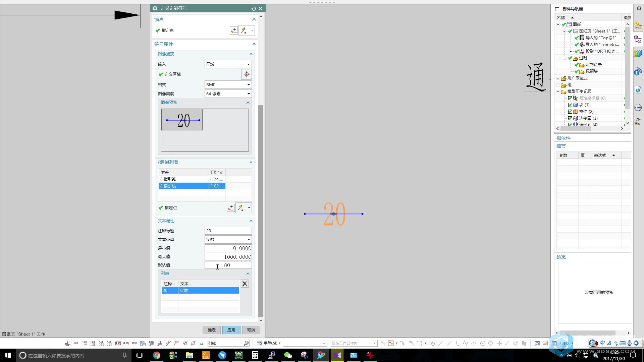Collapse the 模型历史记录 tree node
Screen dimensions: 644x362
tap(558, 92)
